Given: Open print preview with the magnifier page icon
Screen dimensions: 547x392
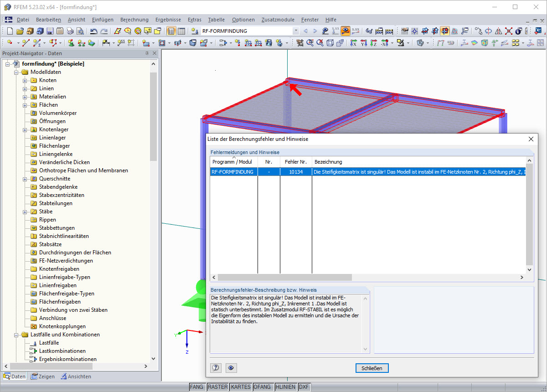Looking at the screenshot, I should [x=80, y=31].
